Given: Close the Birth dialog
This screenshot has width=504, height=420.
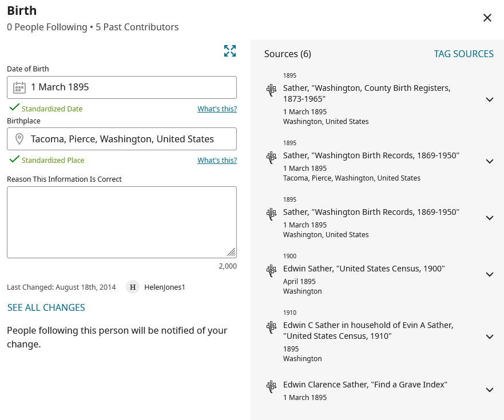Looking at the screenshot, I should point(487,18).
